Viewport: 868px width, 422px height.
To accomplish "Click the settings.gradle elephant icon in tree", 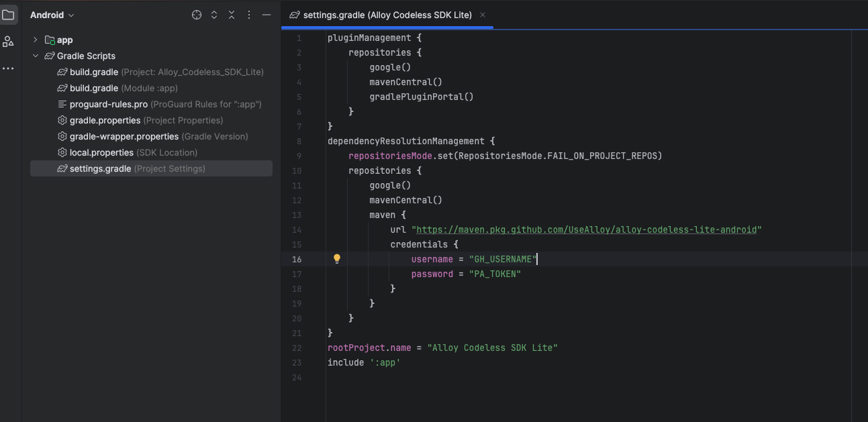I will tap(62, 168).
